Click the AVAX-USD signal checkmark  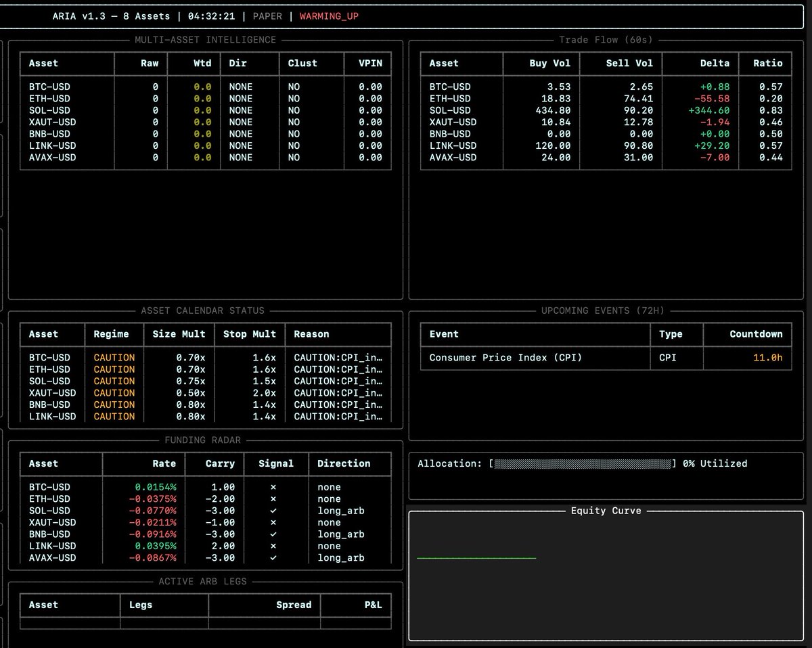pos(273,557)
